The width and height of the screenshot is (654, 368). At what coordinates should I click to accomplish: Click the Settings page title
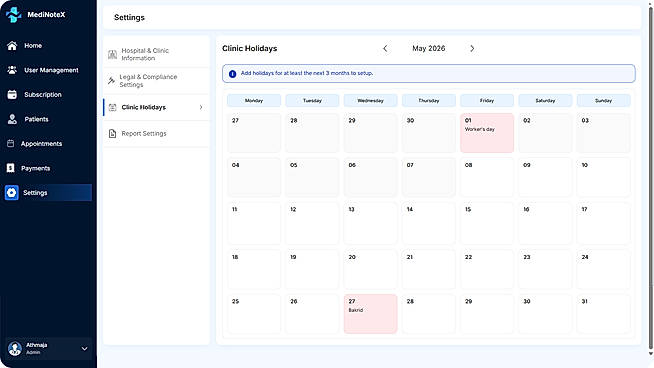[x=129, y=18]
